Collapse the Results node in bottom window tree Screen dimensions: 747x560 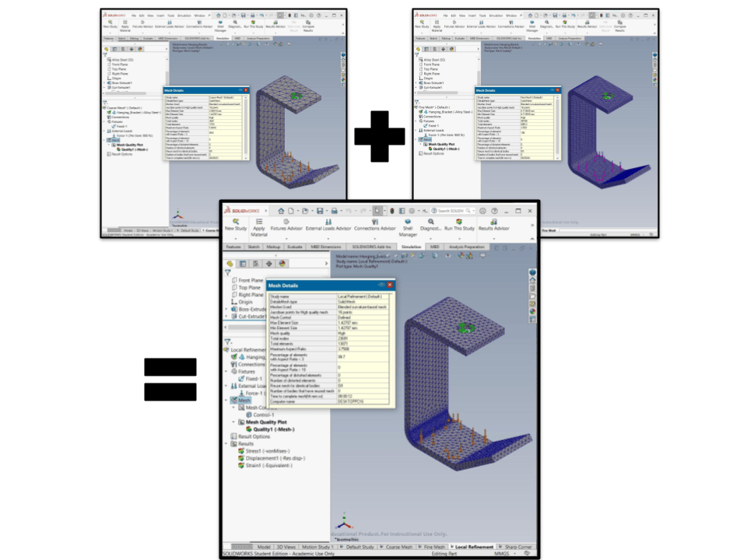226,444
